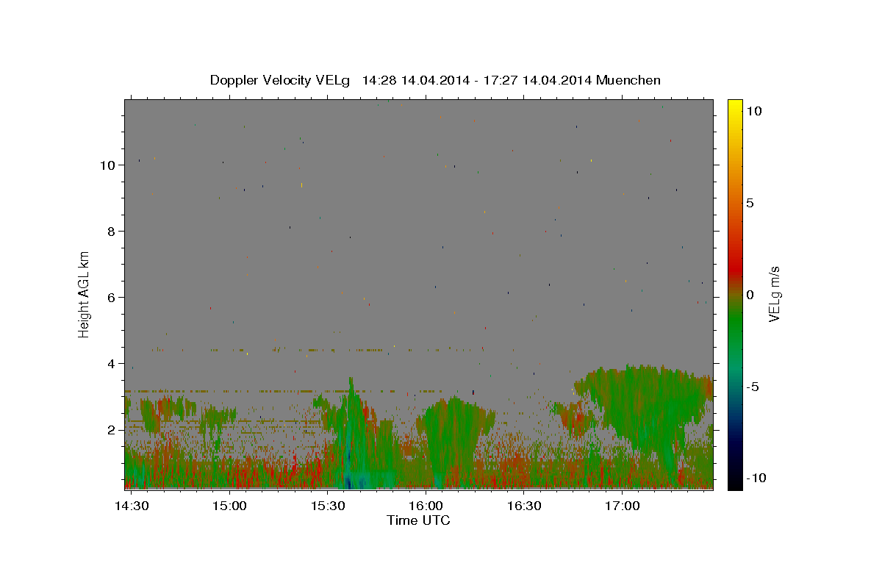This screenshot has height=588, width=882.
Task: Click the 'VELg m/s' colorbar label
Action: [774, 294]
